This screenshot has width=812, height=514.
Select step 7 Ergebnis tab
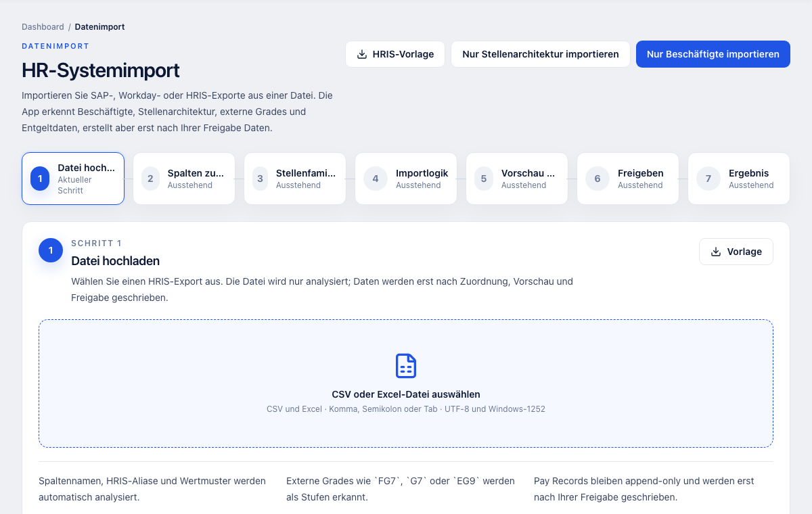click(739, 179)
